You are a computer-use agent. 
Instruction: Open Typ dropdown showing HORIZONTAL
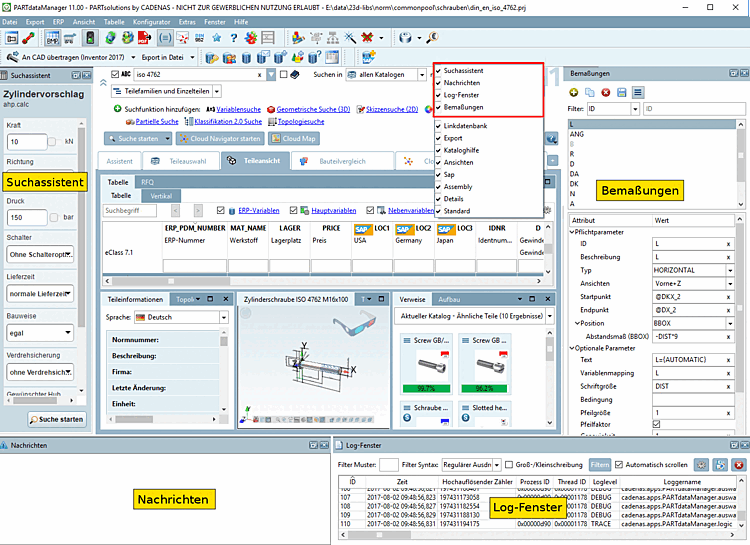(x=694, y=270)
